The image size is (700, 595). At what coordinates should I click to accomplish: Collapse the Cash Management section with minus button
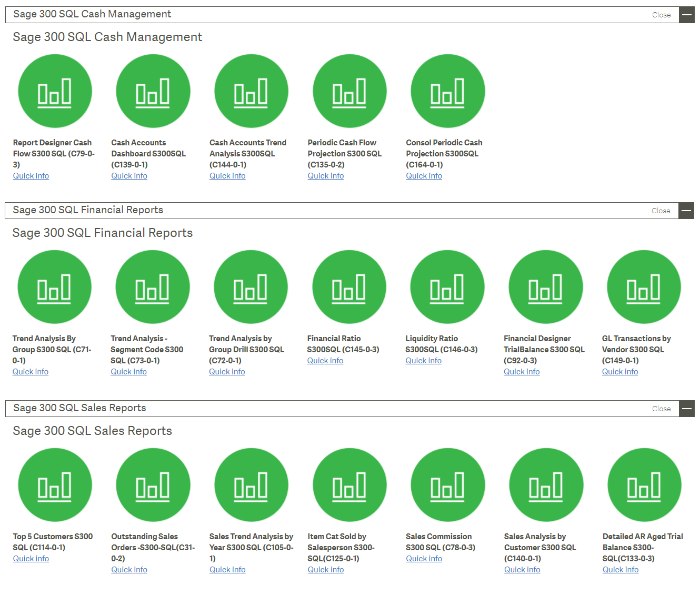(x=687, y=15)
